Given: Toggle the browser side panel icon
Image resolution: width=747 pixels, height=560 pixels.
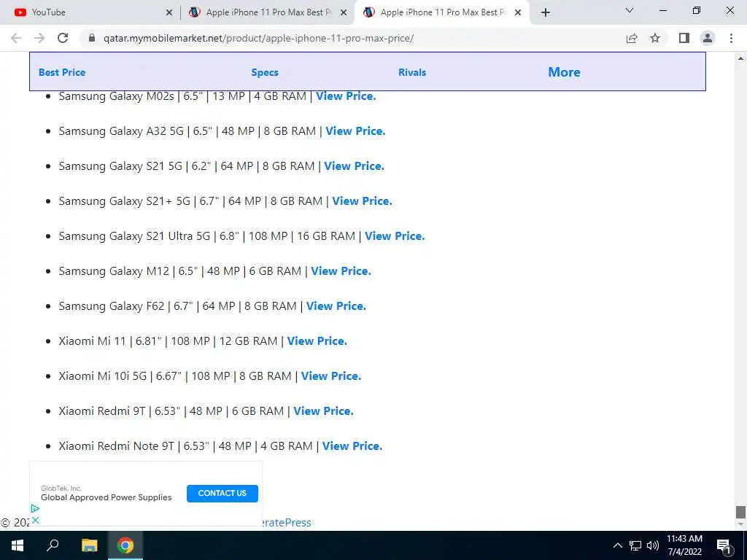Looking at the screenshot, I should (684, 38).
